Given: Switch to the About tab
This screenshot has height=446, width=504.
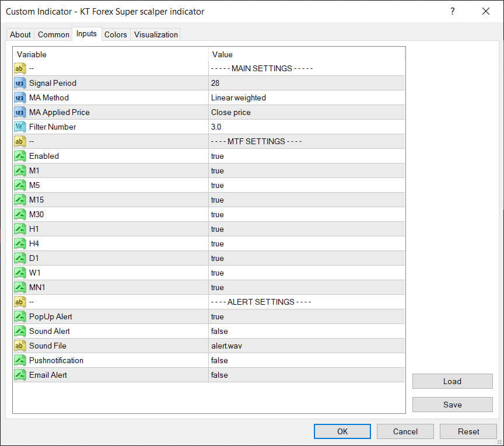Looking at the screenshot, I should pos(20,34).
